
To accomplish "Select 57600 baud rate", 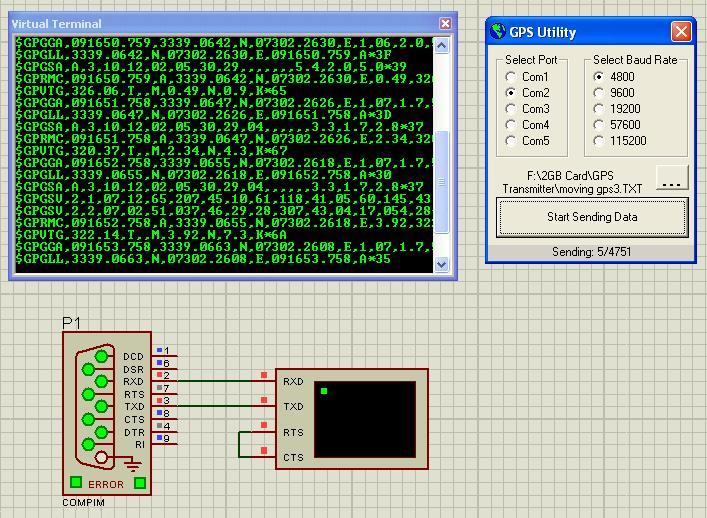I will point(598,125).
